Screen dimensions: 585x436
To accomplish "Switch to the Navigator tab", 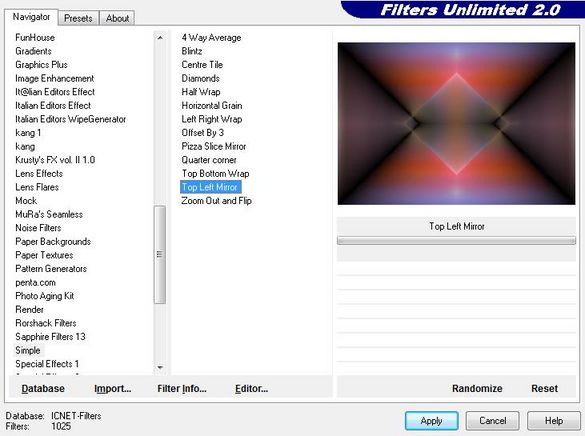I will pyautogui.click(x=31, y=17).
